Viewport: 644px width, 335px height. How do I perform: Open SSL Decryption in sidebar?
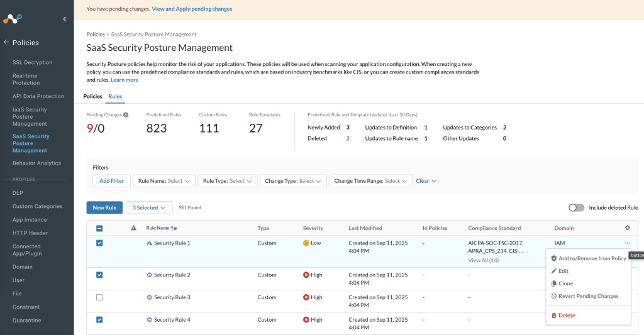point(33,62)
